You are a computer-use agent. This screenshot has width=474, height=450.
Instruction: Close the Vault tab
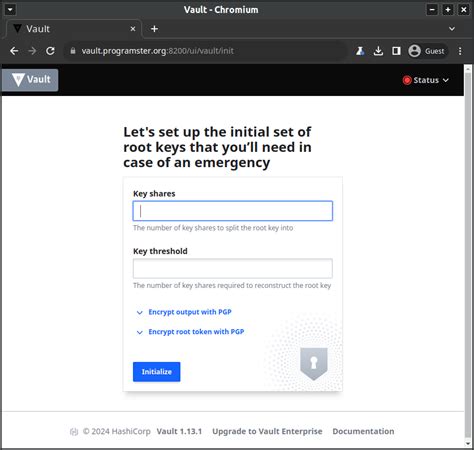(133, 29)
